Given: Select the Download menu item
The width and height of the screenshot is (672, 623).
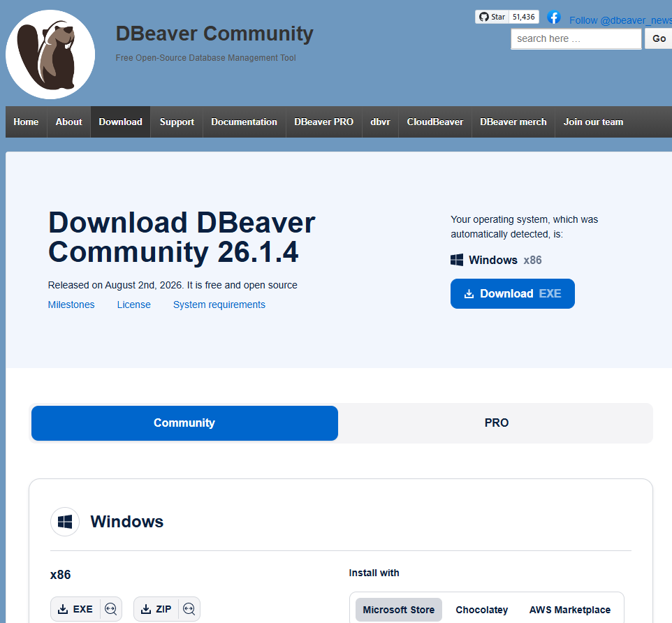Looking at the screenshot, I should (x=120, y=122).
